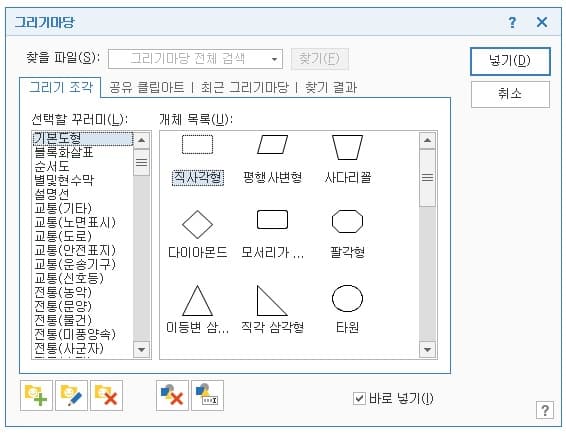Select 전통(미풍양속) in bundle list

[83, 334]
